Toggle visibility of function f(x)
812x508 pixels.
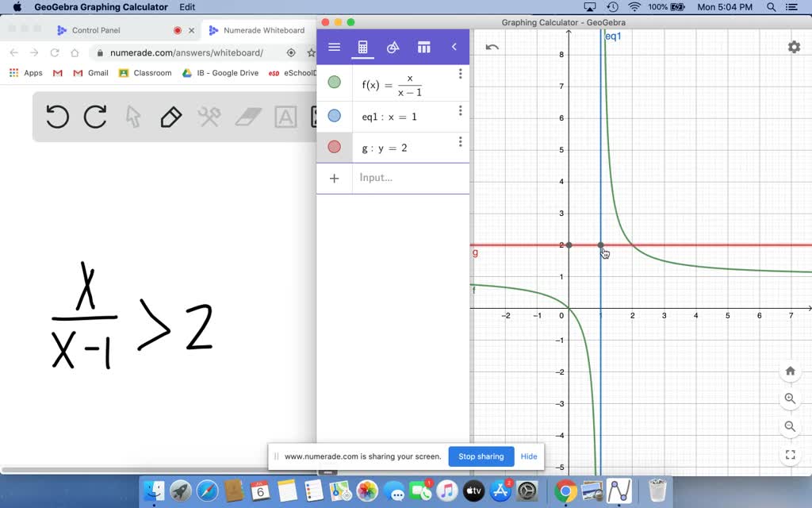(x=334, y=83)
